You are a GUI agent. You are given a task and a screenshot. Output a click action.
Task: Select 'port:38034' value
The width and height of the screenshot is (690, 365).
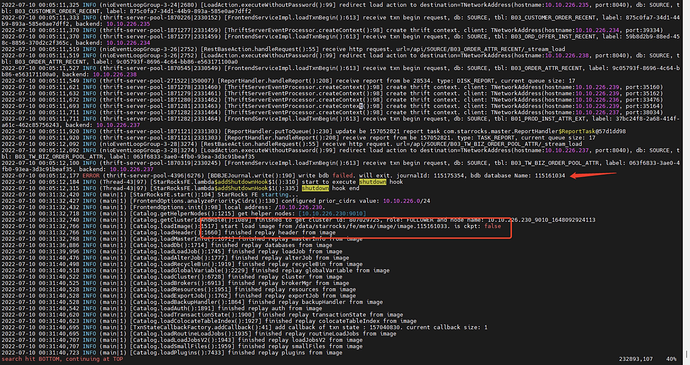click(x=643, y=112)
